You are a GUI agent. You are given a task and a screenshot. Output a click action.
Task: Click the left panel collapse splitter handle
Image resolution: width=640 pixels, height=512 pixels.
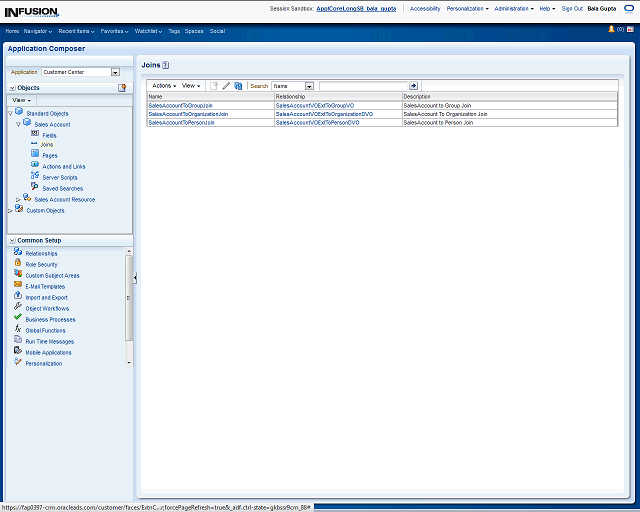click(135, 278)
